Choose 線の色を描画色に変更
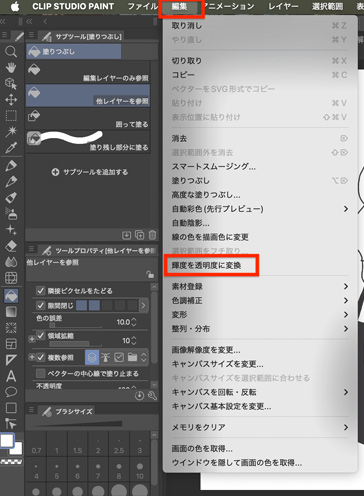This screenshot has width=364, height=496. [x=260, y=237]
